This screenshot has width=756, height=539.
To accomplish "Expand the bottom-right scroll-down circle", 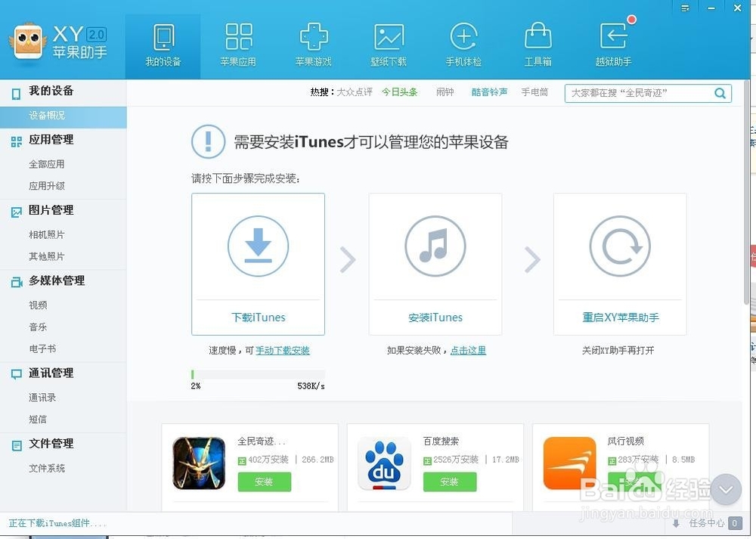I will (725, 489).
